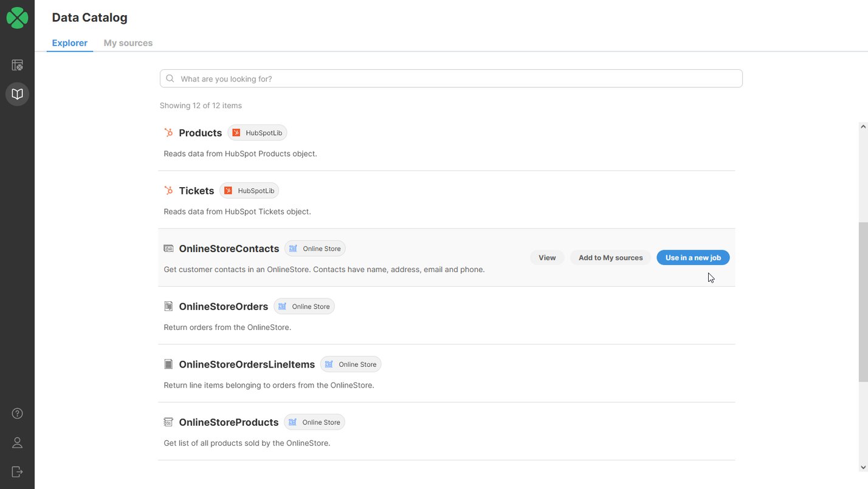The width and height of the screenshot is (868, 489).
Task: Click the document icon of OnlineStoreOrders
Action: click(169, 306)
